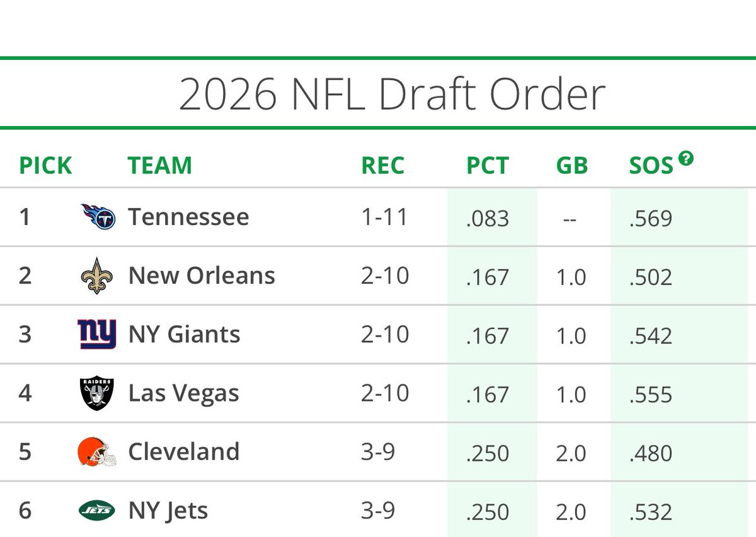The image size is (756, 537).
Task: Sort table by PICK column header
Action: click(x=45, y=166)
